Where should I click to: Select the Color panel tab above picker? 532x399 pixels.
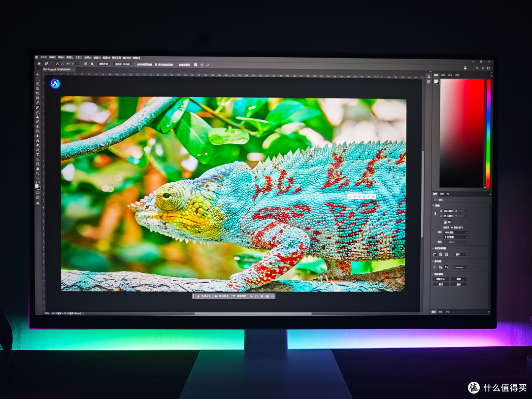pyautogui.click(x=436, y=75)
